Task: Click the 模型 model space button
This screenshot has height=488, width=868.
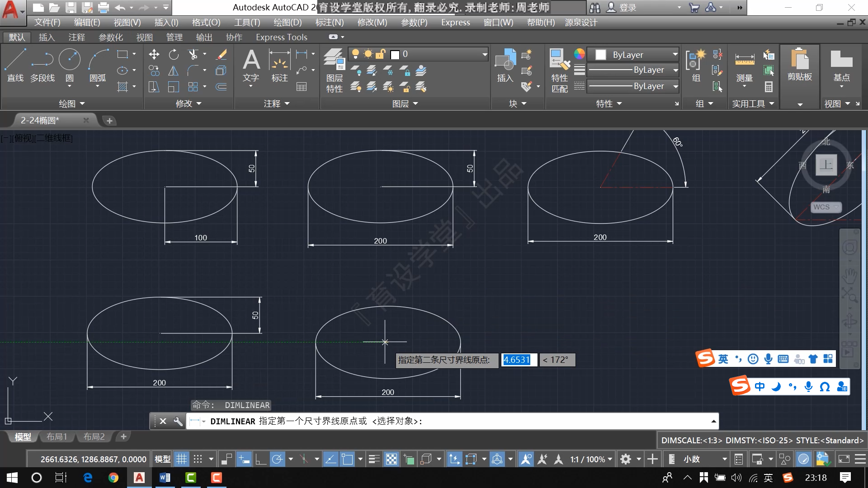Action: pos(163,460)
